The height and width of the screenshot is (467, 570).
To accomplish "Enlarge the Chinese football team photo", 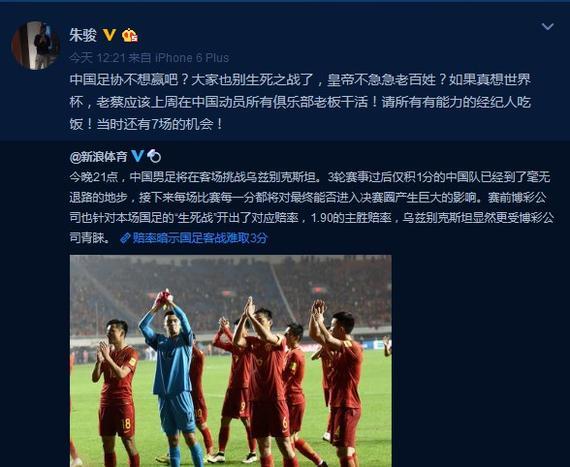I will pos(231,361).
